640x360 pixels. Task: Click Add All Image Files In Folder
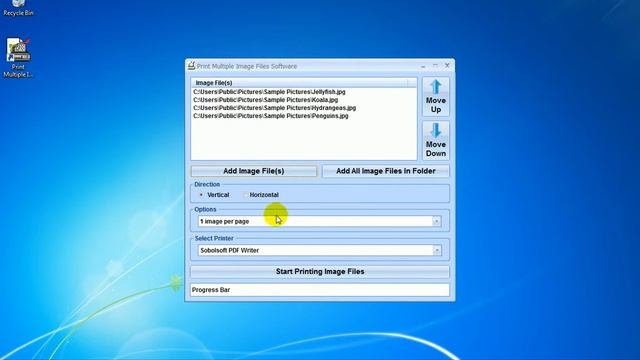[x=386, y=171]
